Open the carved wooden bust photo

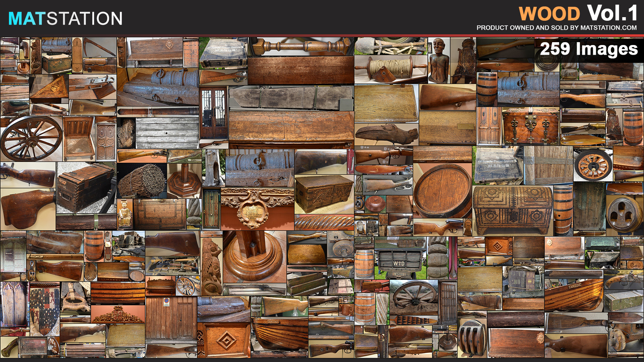coord(438,59)
